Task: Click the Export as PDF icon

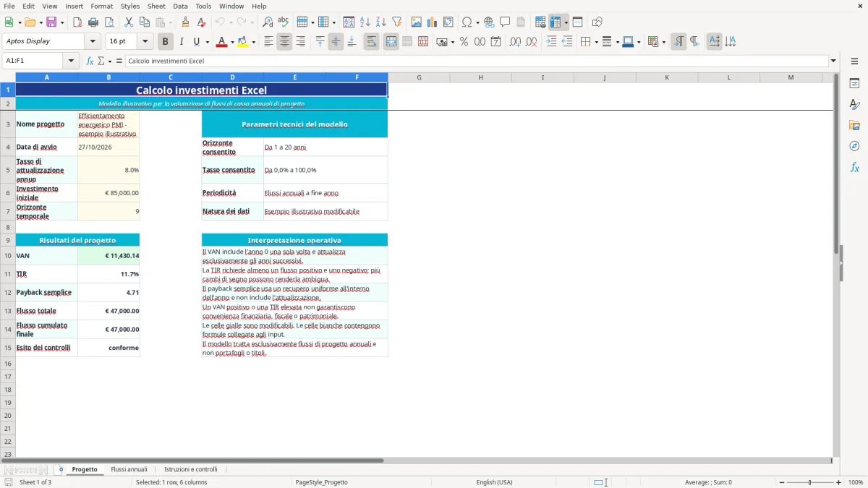Action: tap(77, 22)
